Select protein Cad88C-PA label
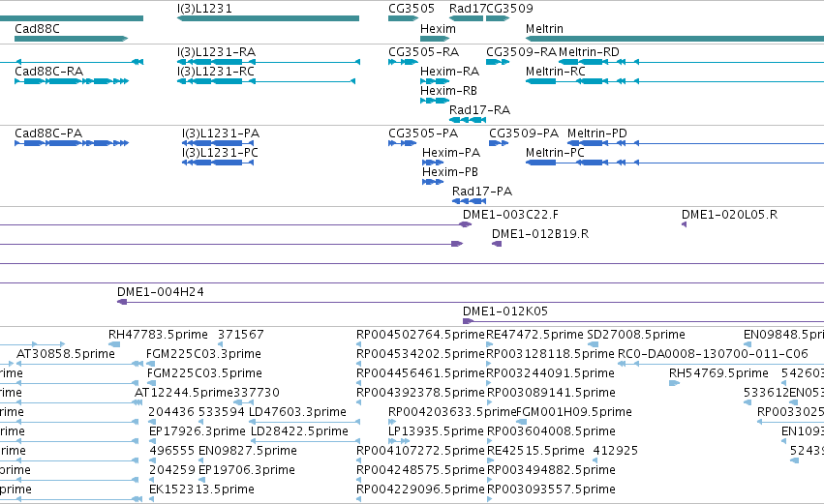 48,133
